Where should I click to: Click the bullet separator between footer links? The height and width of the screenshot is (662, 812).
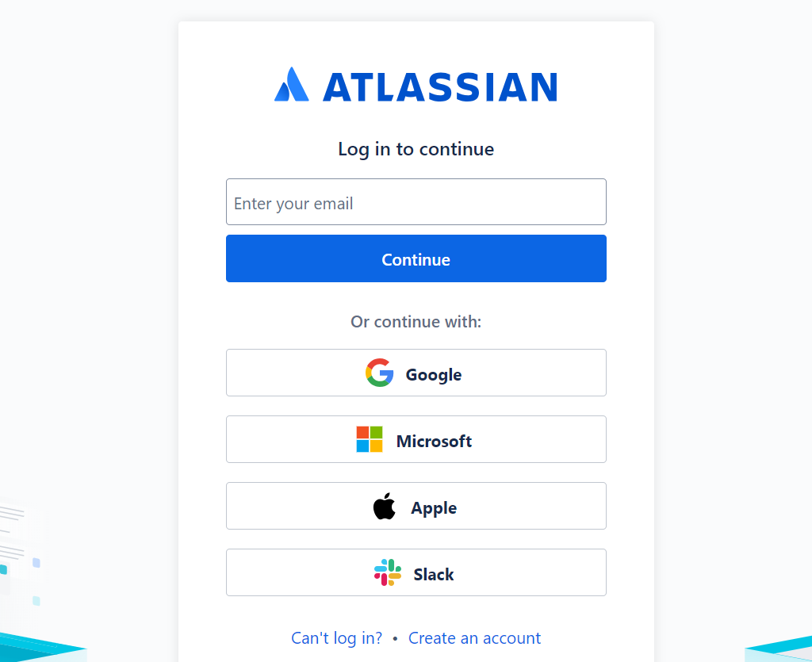pyautogui.click(x=395, y=638)
